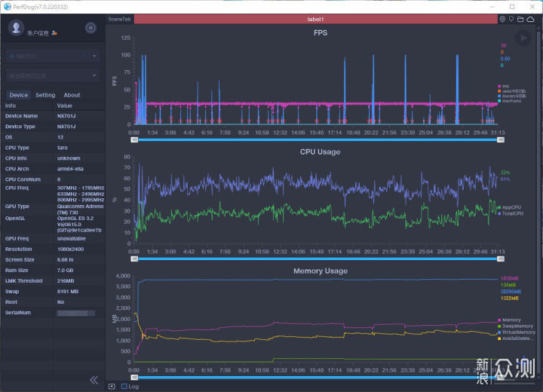The width and height of the screenshot is (543, 392).
Task: Open the About tab
Action: [72, 95]
